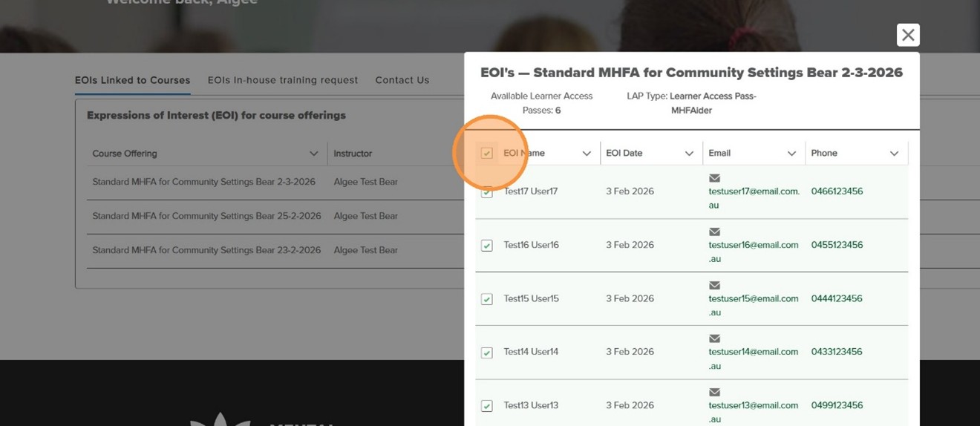Viewport: 980px width, 426px height.
Task: Uncheck the Test16 User16 checkbox
Action: click(x=487, y=246)
